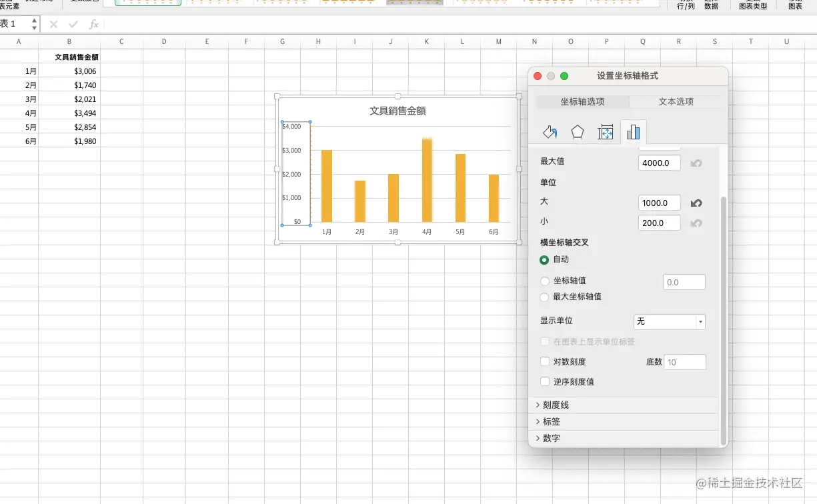Select the 1月 bar in the chart

(327, 186)
